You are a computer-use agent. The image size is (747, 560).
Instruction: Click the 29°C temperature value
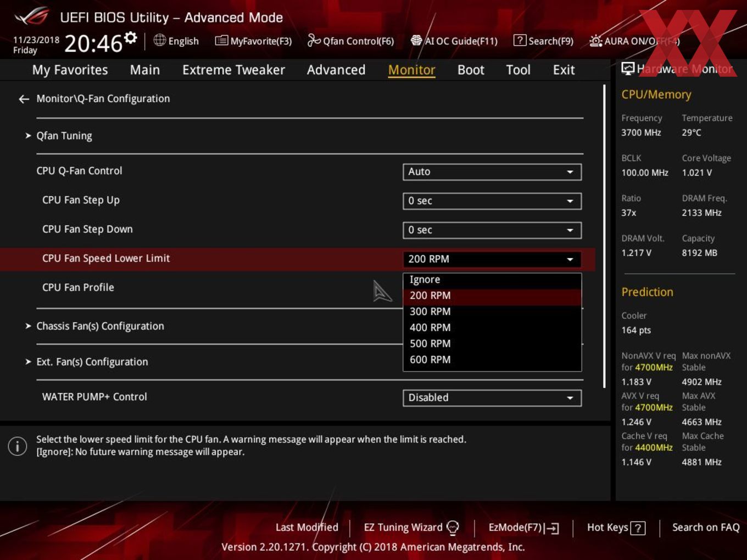[x=692, y=133]
